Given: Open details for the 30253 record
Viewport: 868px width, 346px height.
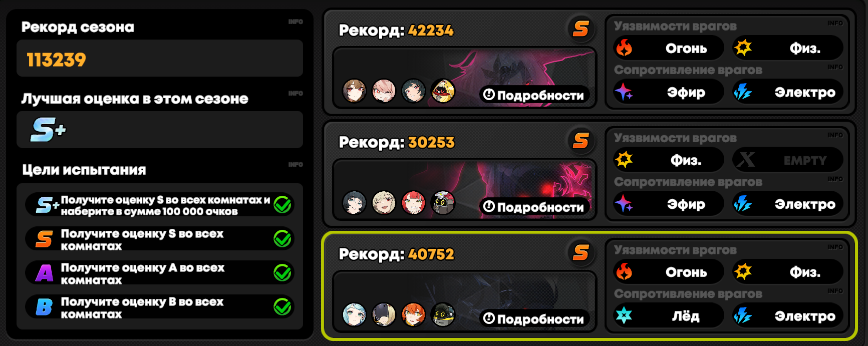Looking at the screenshot, I should pyautogui.click(x=534, y=207).
